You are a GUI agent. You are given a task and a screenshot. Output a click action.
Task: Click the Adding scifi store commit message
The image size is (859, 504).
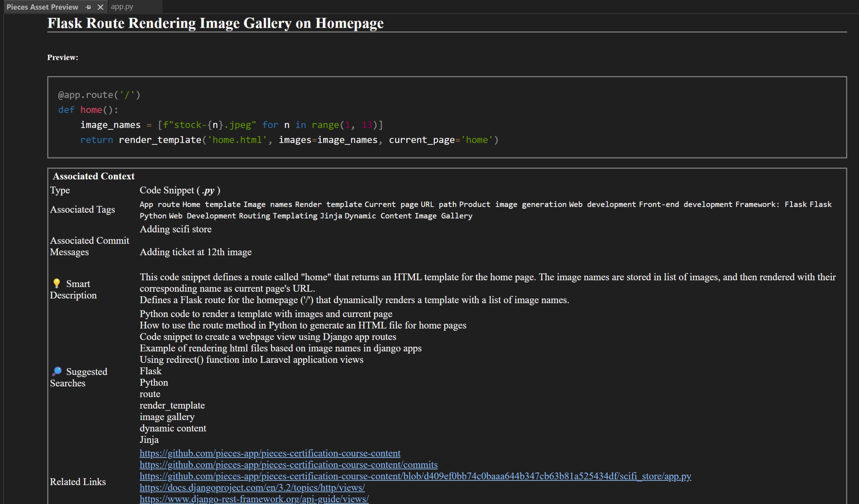pos(176,229)
